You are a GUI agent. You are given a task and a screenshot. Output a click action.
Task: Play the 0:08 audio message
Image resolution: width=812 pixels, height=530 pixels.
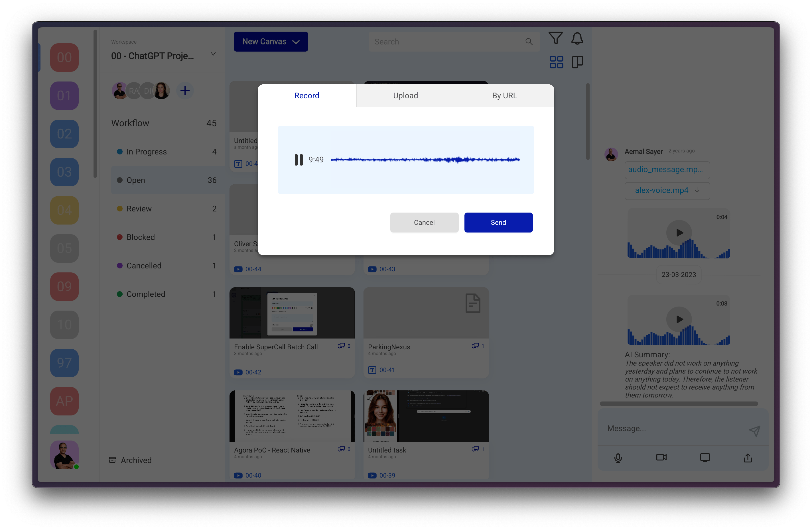coord(679,319)
